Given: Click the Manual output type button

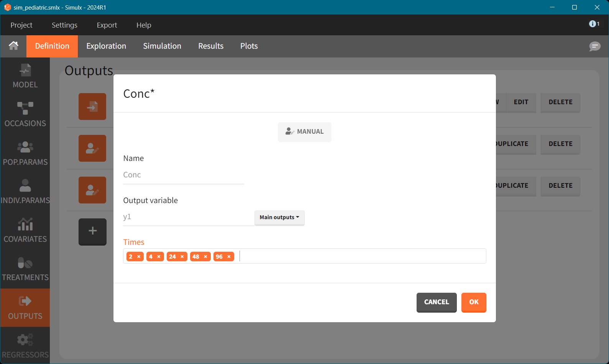Looking at the screenshot, I should [304, 132].
